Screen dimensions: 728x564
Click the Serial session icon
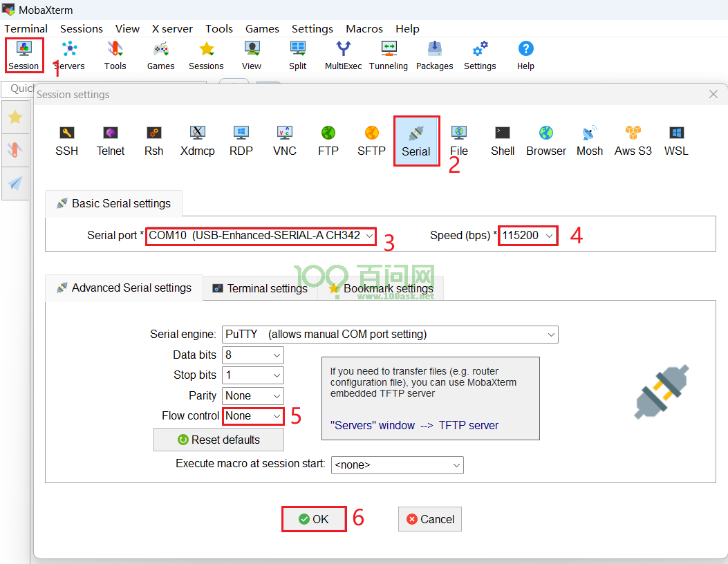pos(416,141)
